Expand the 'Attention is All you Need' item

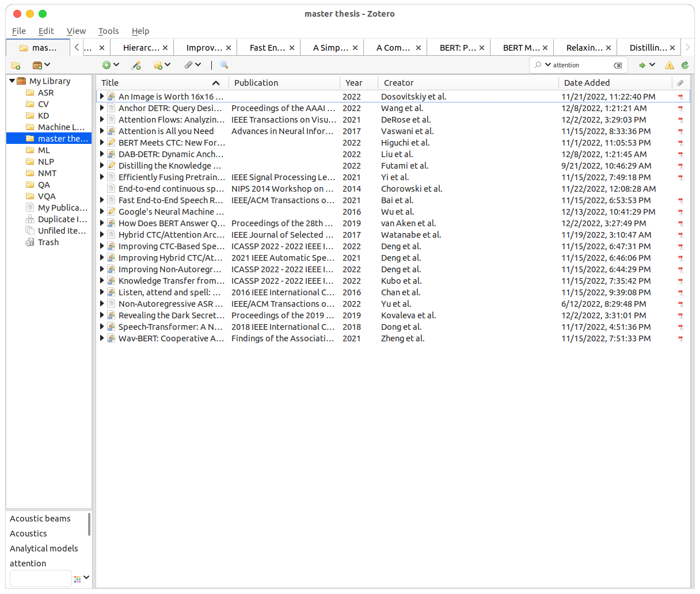[x=102, y=131]
